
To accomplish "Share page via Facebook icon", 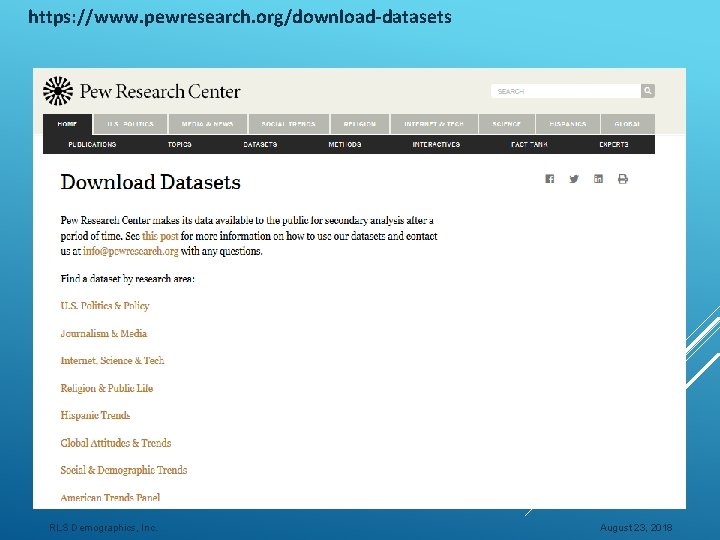I will (549, 179).
